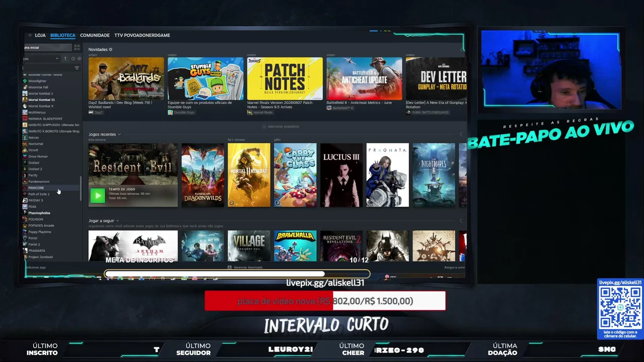
Task: Open the Marvel Rivals Patch Notes news
Action: click(285, 78)
